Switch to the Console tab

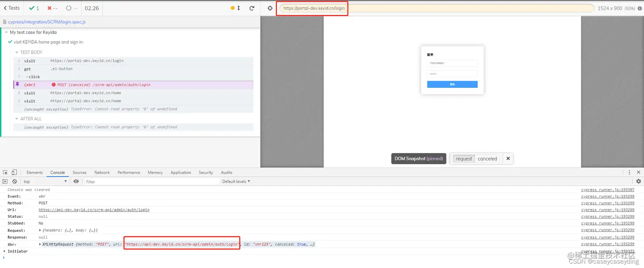click(57, 172)
